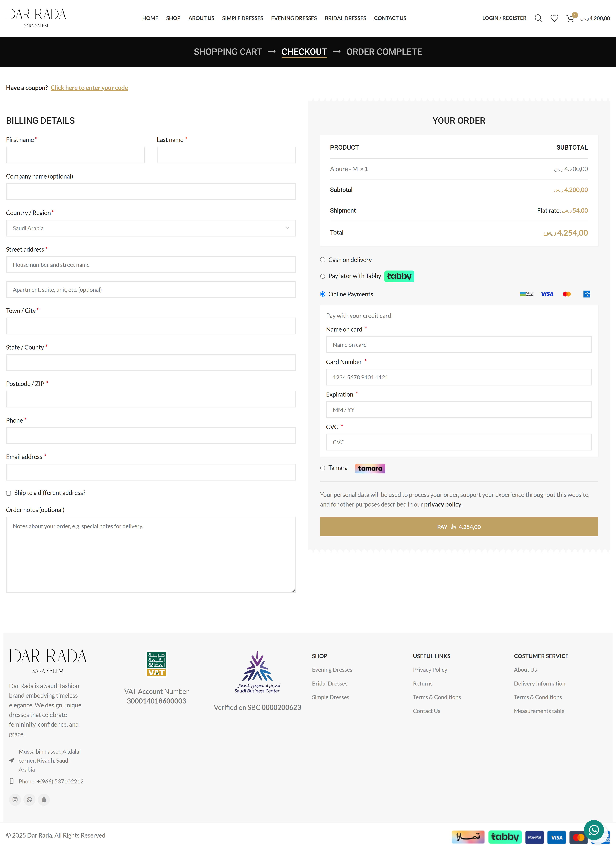Focus the First name field
616x852 pixels.
[x=75, y=155]
